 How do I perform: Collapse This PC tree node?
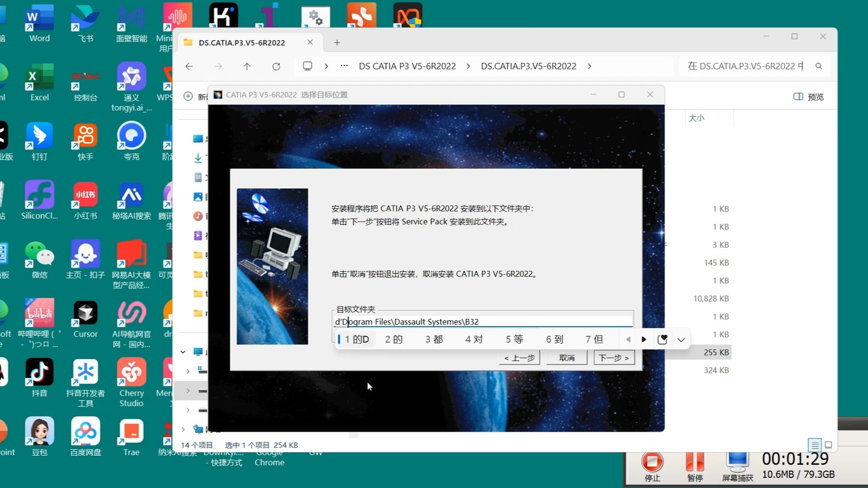pos(183,352)
